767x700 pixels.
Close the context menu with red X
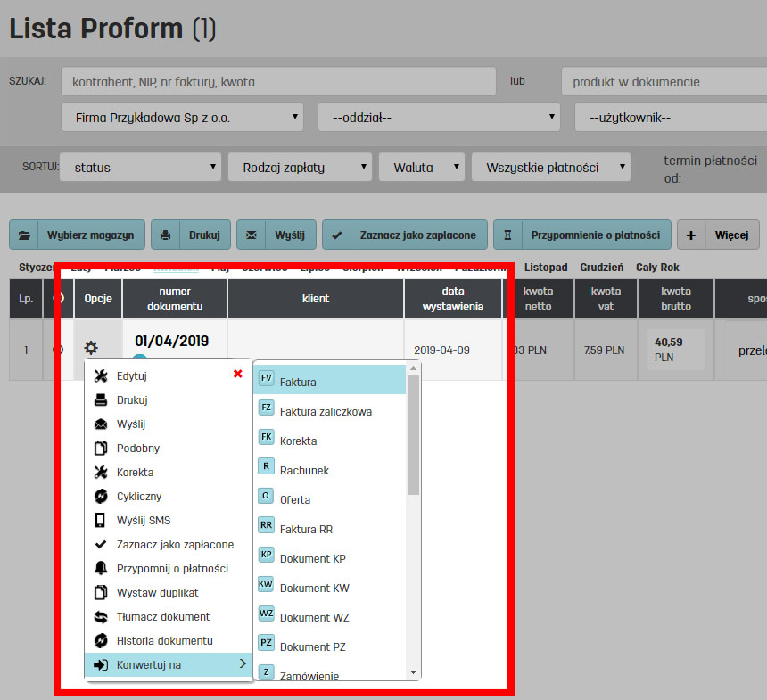click(x=237, y=374)
